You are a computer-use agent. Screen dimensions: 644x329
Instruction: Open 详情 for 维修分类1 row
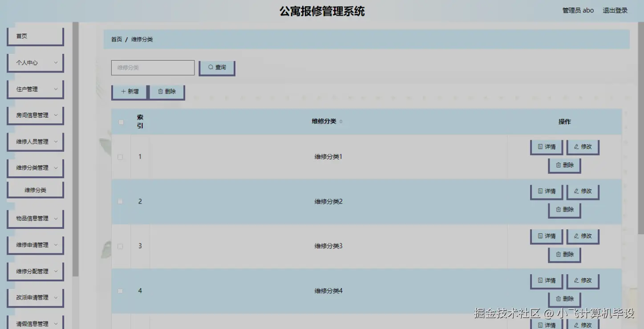coord(547,147)
